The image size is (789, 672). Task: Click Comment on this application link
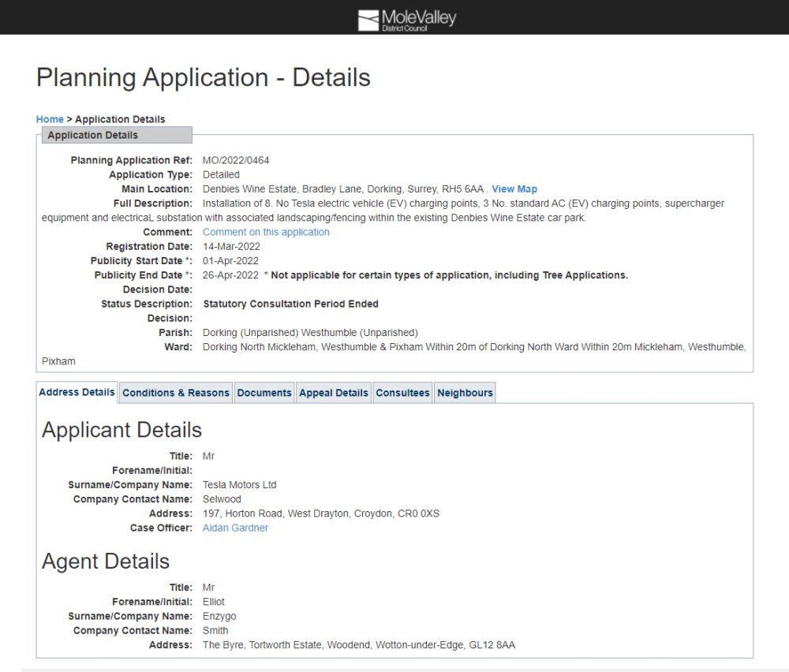coord(266,233)
